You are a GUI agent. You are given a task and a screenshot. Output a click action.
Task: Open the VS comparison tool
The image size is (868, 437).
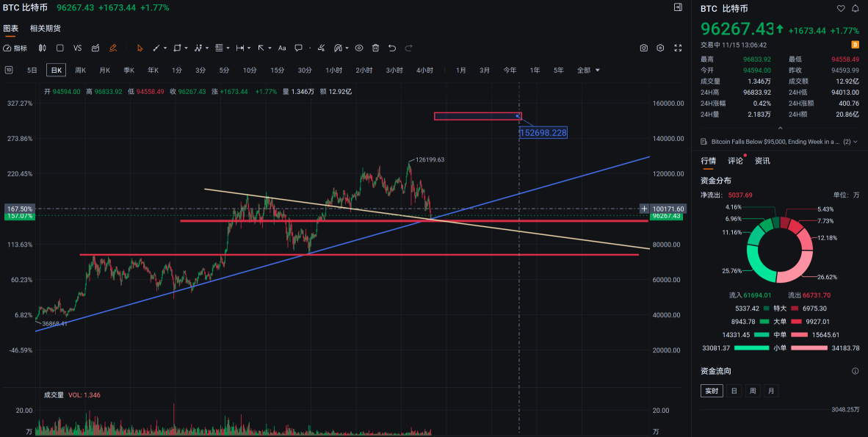[x=77, y=48]
